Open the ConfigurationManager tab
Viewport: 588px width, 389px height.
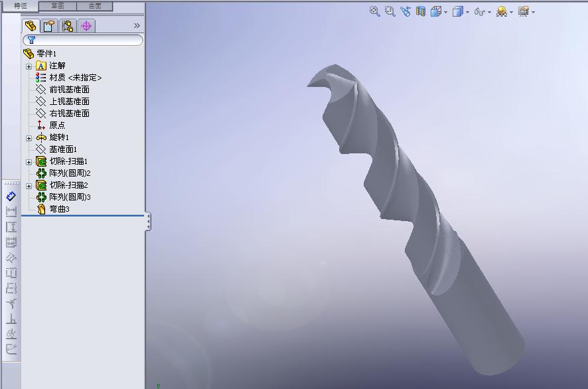click(x=68, y=25)
